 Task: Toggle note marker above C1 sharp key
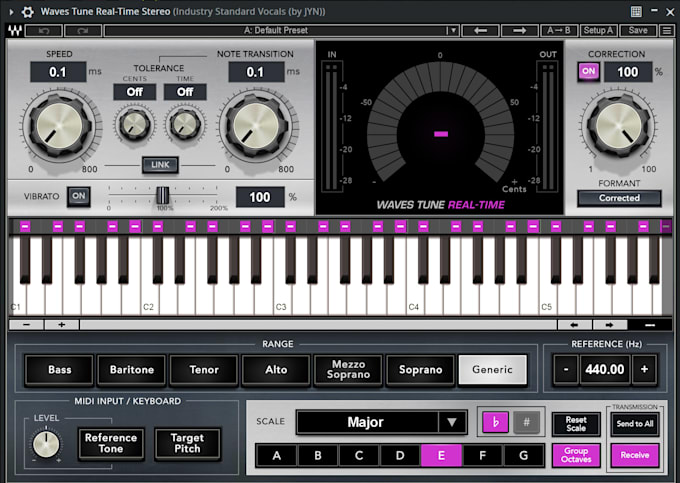pyautogui.click(x=25, y=226)
